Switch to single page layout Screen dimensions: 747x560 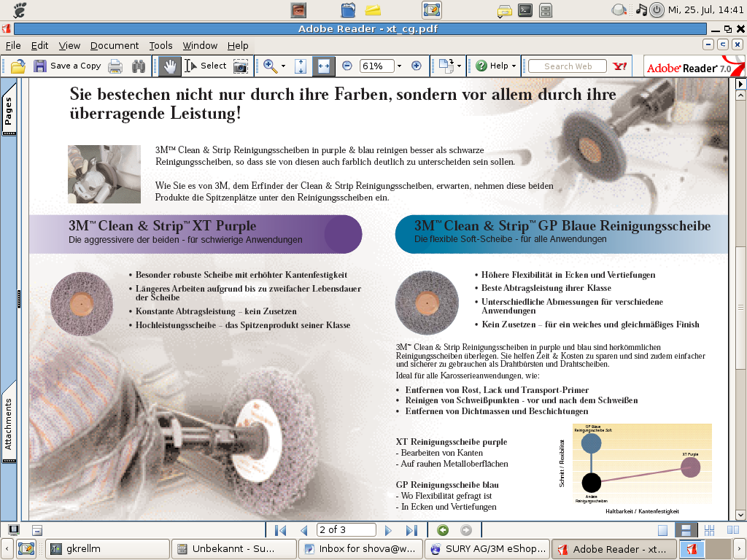[x=662, y=530]
